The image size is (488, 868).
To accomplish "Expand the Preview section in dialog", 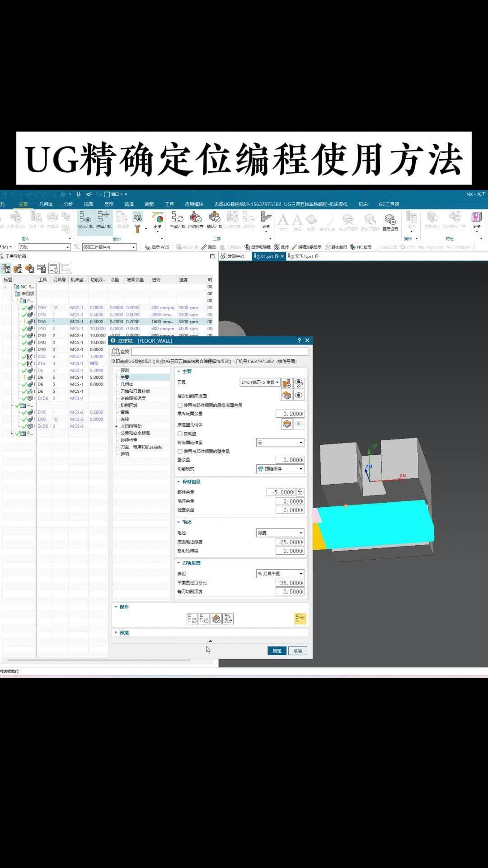I will [124, 632].
